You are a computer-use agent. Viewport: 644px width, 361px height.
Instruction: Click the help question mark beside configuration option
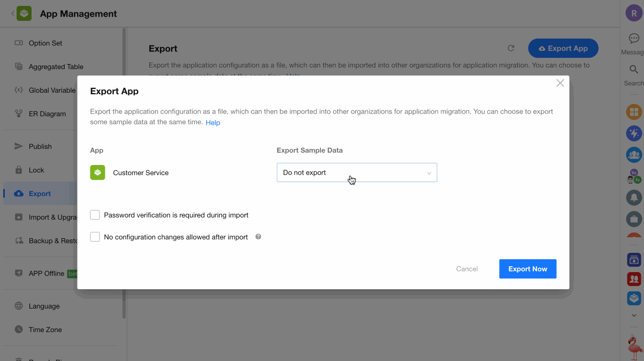[x=258, y=237]
